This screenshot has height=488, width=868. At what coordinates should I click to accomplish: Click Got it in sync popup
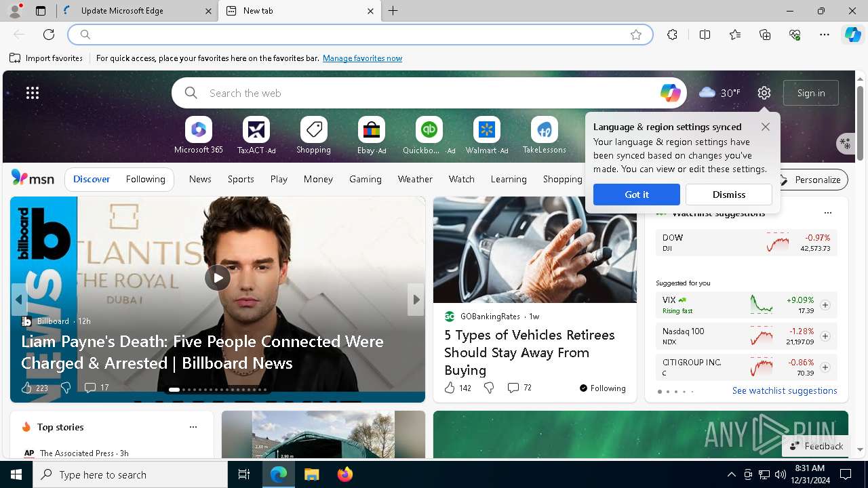point(637,195)
